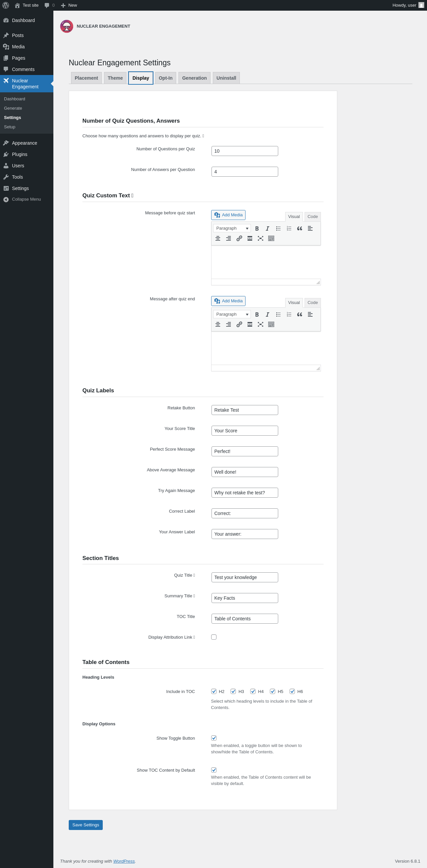Click the Retake Button text field
The width and height of the screenshot is (427, 868).
tap(245, 410)
